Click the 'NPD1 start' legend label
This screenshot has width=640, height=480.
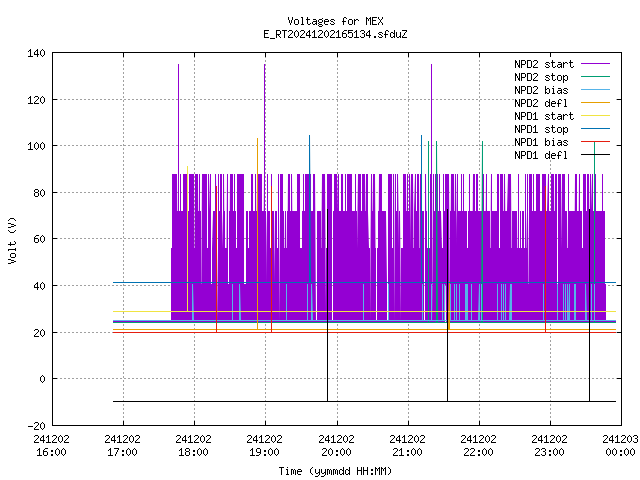pyautogui.click(x=544, y=116)
